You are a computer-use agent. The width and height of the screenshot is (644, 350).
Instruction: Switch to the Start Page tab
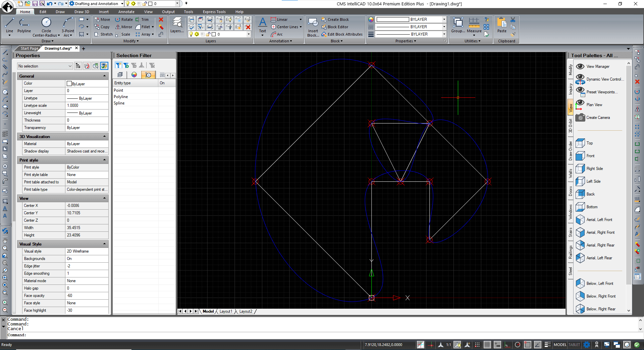[29, 48]
